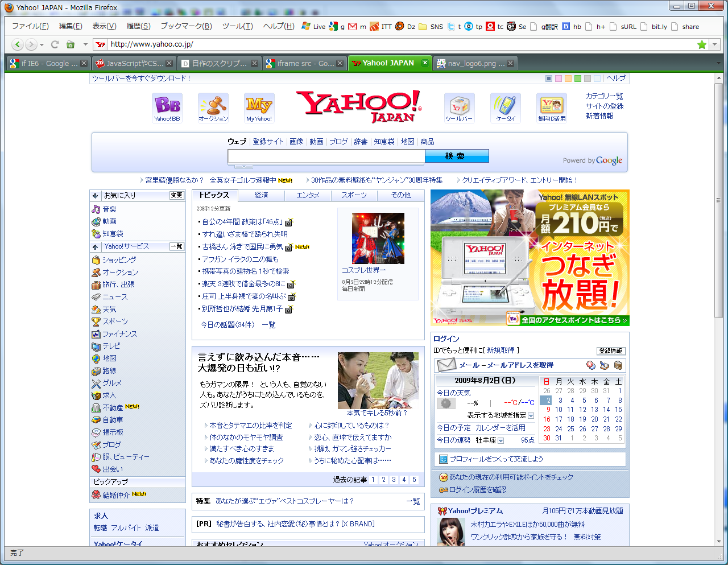Click the 登録情報 button
This screenshot has height=565, width=728.
coord(611,351)
